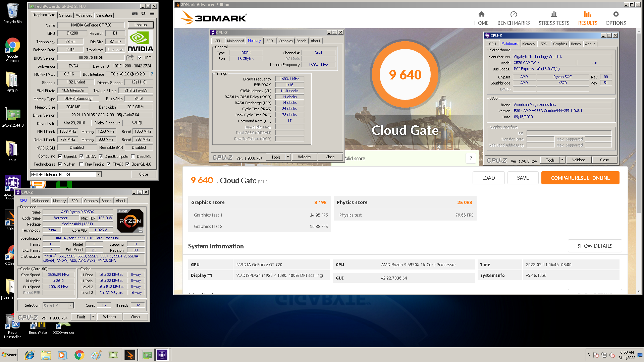The height and width of the screenshot is (362, 644).
Task: Open the Recycle Bin desktop icon
Action: click(12, 13)
